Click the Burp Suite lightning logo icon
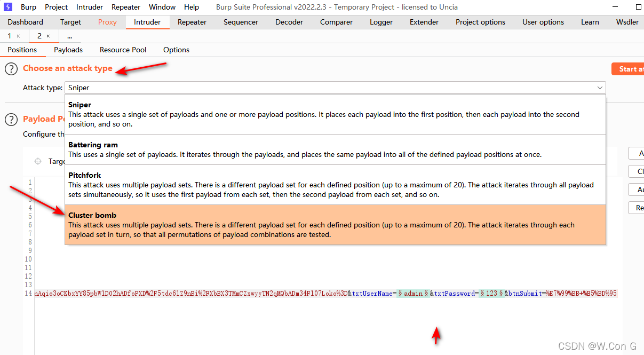Screen dimensions: 644x355 [x=9, y=7]
